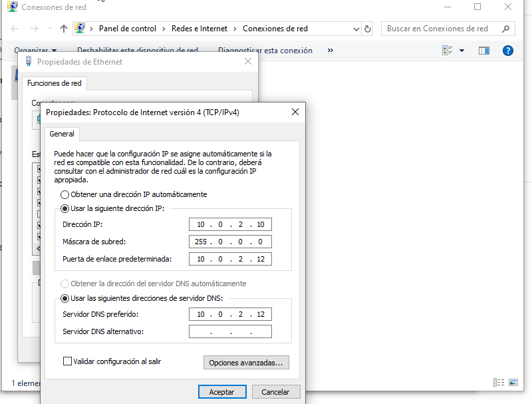Open the address bar history dropdown
The height and width of the screenshot is (404, 532).
356,29
